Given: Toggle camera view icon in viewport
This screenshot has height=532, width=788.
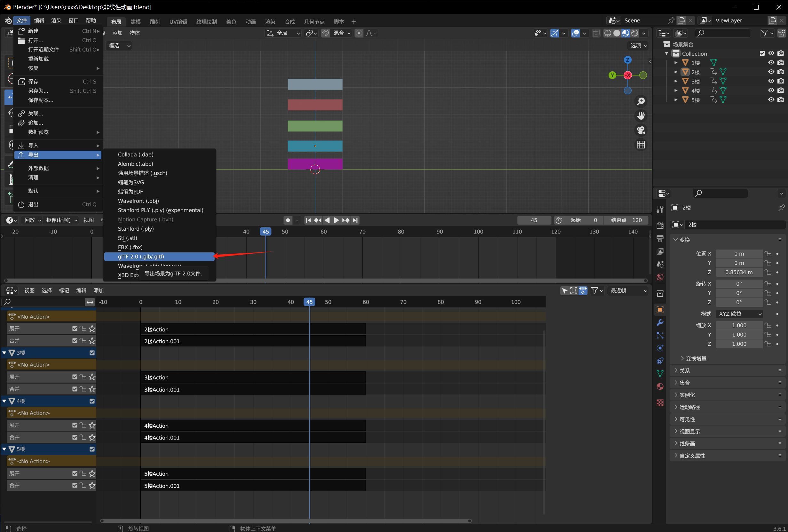Looking at the screenshot, I should pos(641,130).
